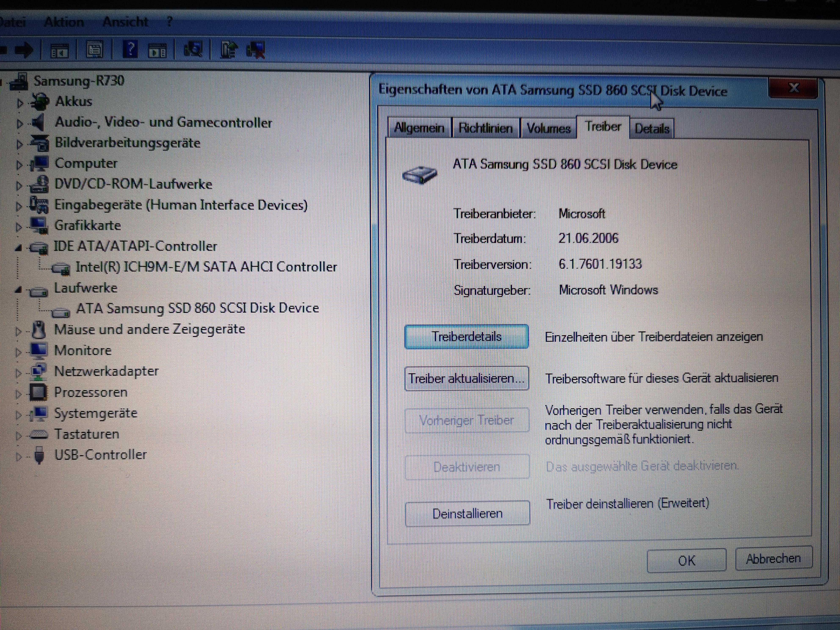The image size is (840, 630).
Task: Open the Aktion menu
Action: [x=64, y=22]
